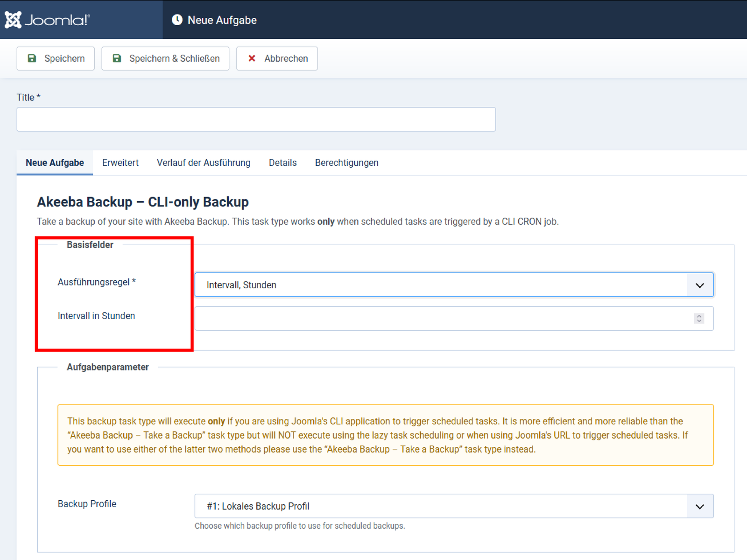Expand the Backup Profile dropdown
The width and height of the screenshot is (747, 560).
(453, 506)
